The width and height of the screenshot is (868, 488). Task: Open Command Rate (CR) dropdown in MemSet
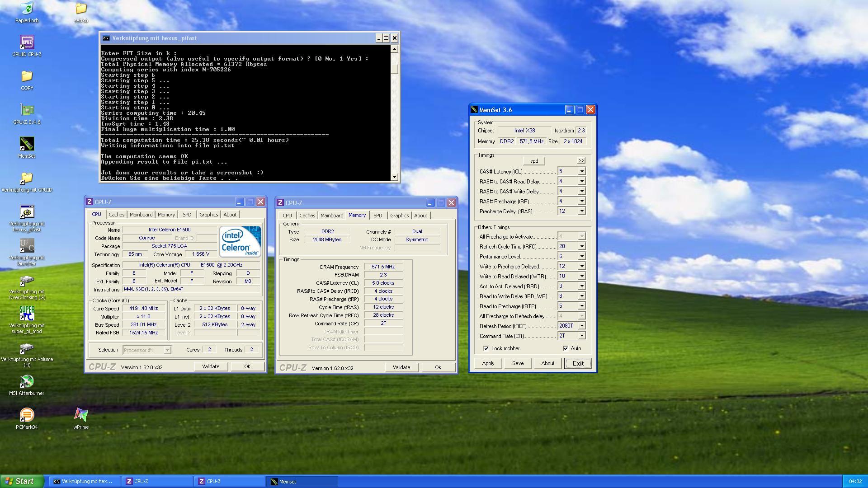point(582,336)
